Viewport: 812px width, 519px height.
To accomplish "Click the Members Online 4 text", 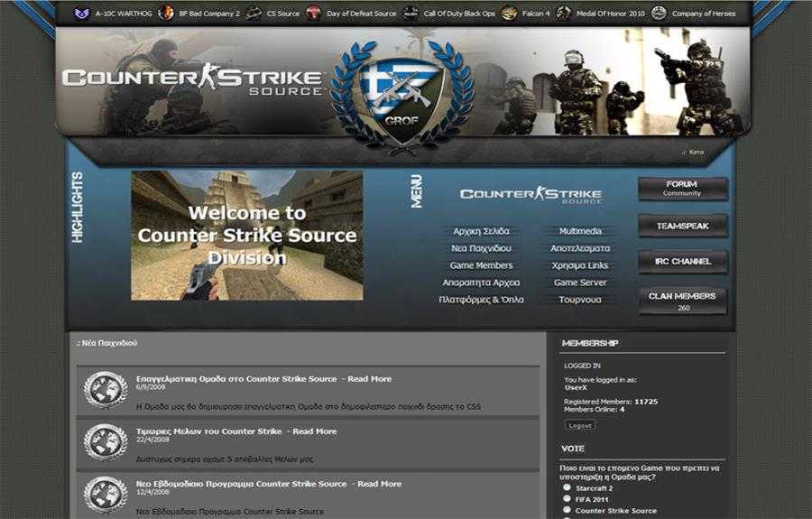I will tap(594, 409).
